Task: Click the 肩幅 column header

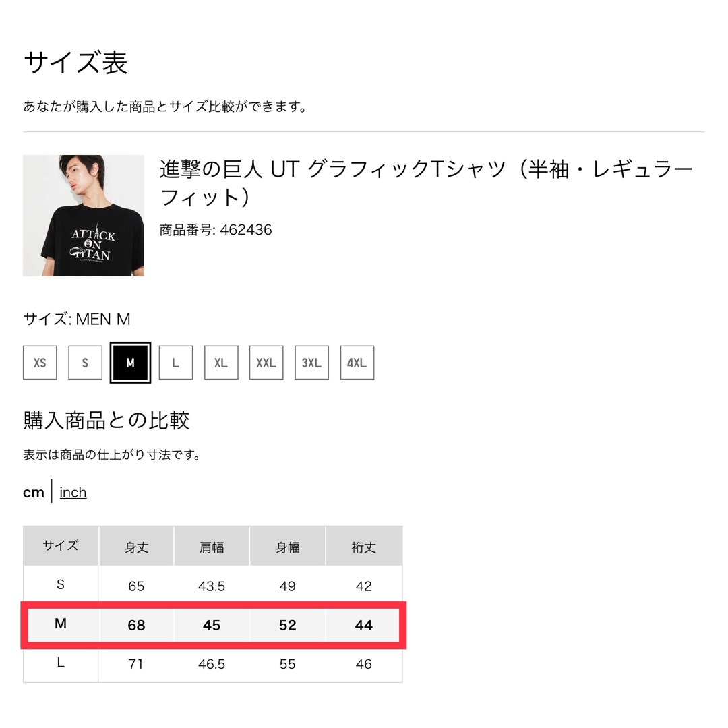Action: pos(212,547)
